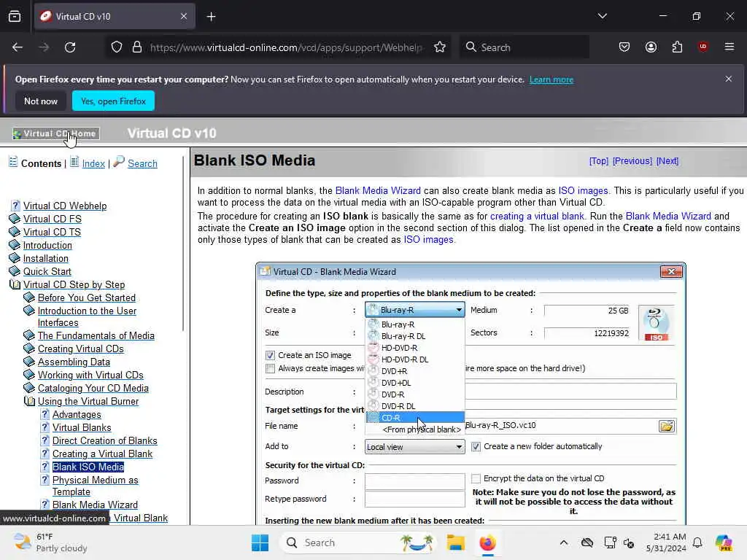Open the Learn more link

tap(551, 79)
